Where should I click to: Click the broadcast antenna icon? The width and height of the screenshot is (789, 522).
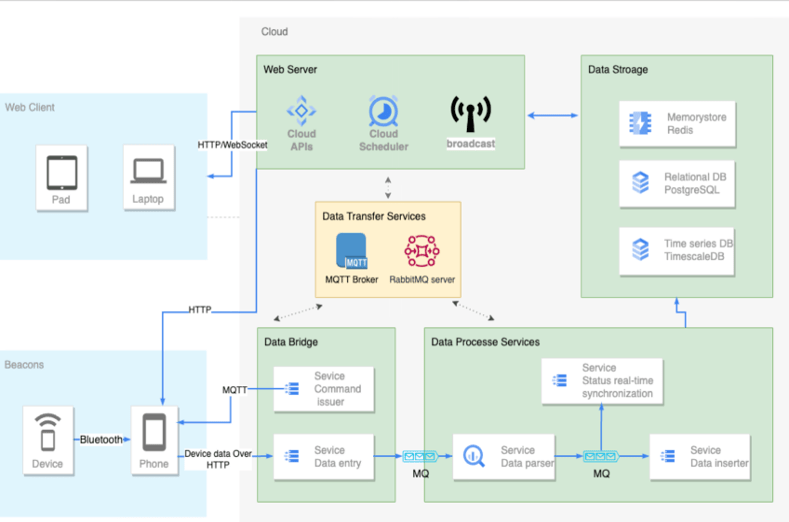coord(470,114)
